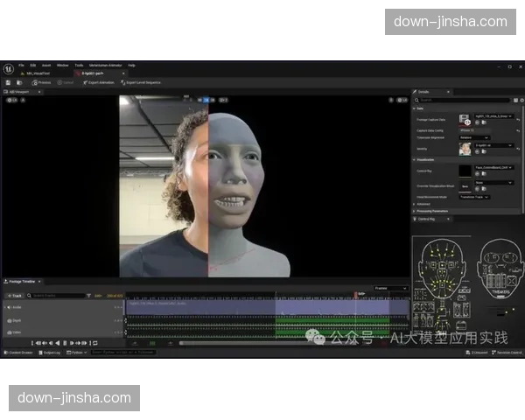Switch to the MH_VisualTest tab
Viewport: 525px width, 420px height.
[x=35, y=73]
